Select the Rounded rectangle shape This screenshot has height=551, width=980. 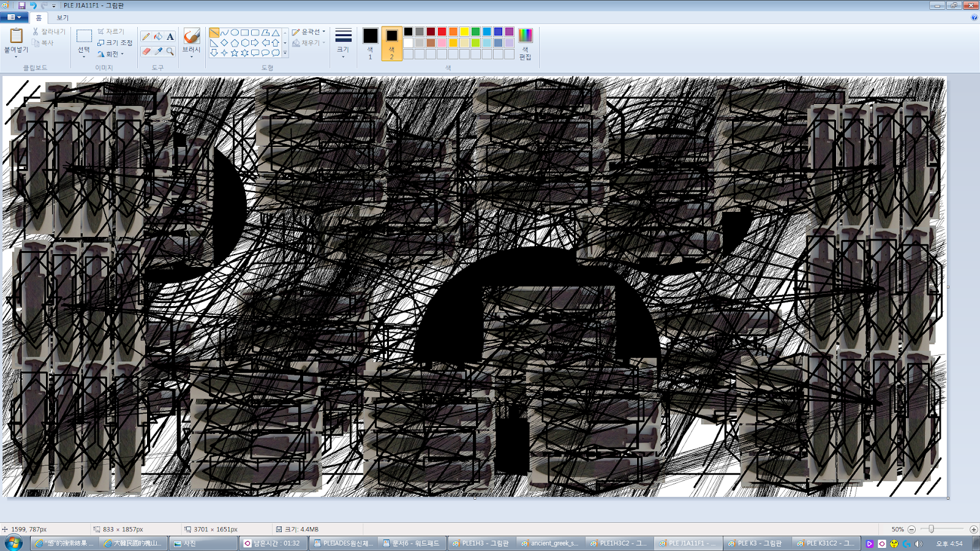tap(255, 33)
